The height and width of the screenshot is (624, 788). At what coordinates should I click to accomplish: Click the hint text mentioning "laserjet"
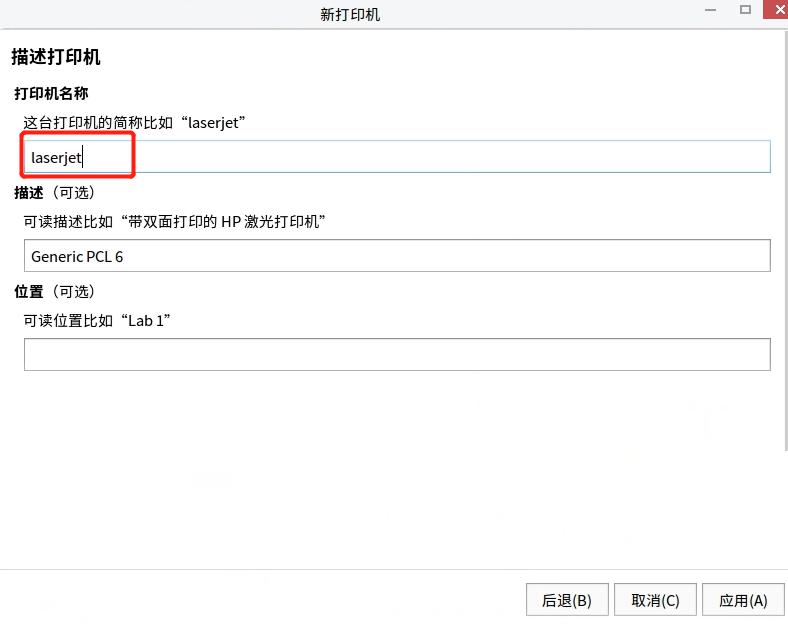click(x=134, y=123)
